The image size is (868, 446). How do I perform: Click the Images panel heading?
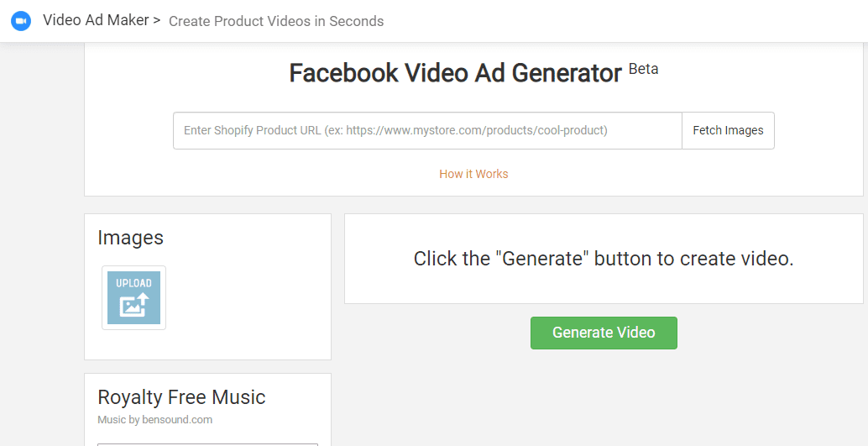[x=131, y=238]
